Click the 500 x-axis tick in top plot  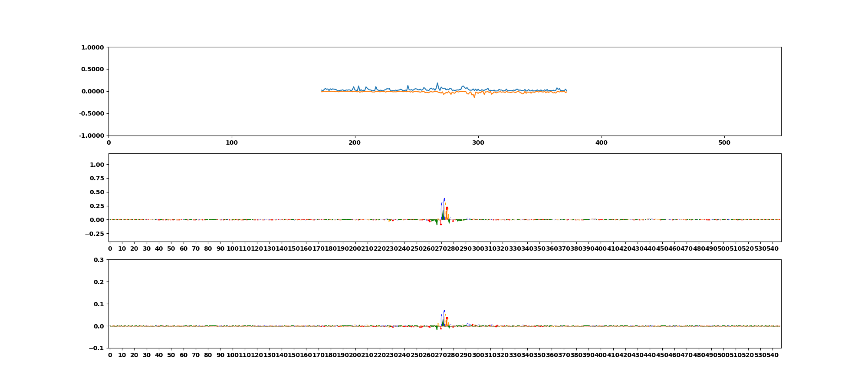[724, 142]
